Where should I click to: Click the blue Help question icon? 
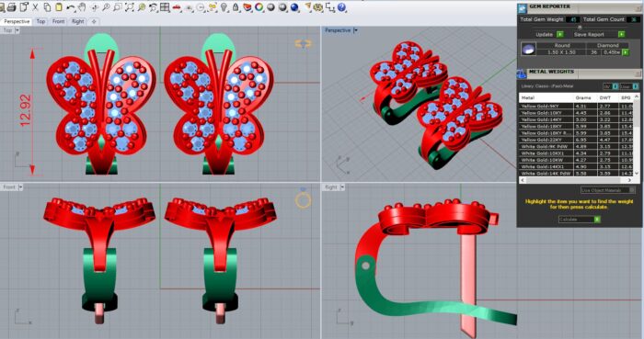pos(341,7)
